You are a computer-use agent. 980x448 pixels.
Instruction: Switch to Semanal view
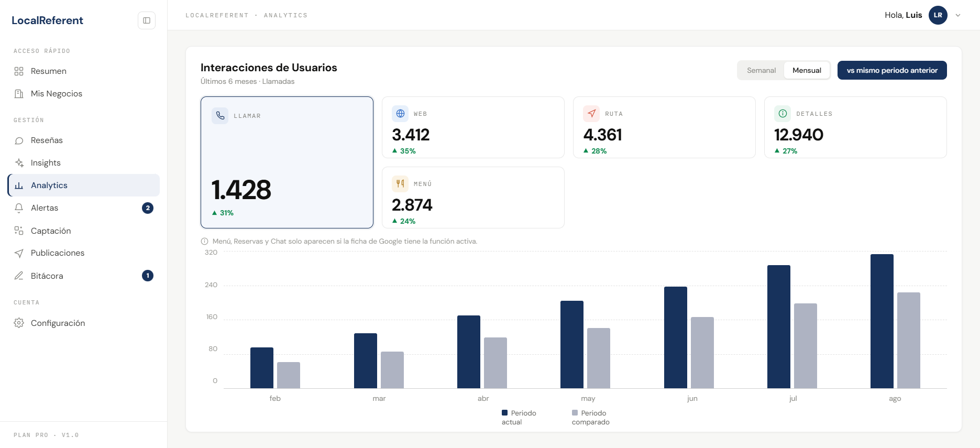tap(761, 70)
